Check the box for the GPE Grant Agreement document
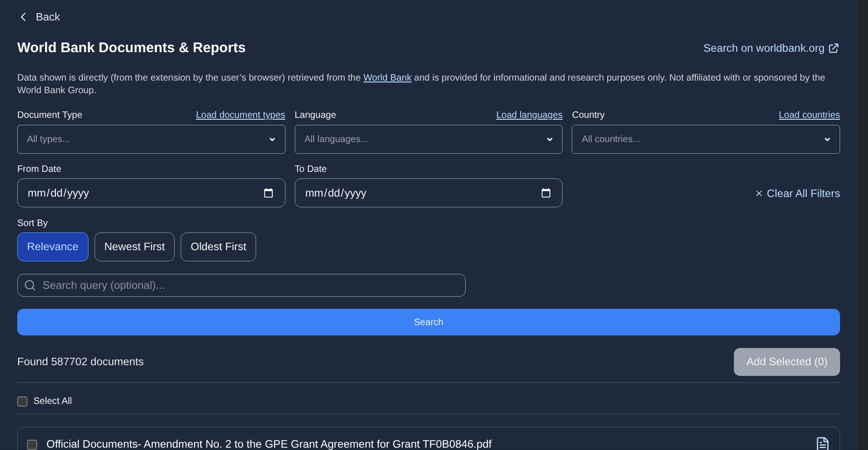This screenshot has width=868, height=450. 32,444
